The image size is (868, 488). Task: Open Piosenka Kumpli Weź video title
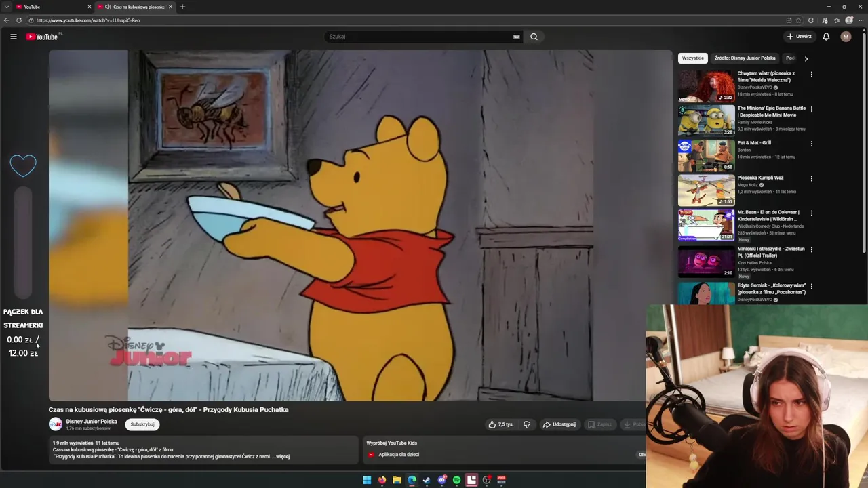(x=760, y=178)
